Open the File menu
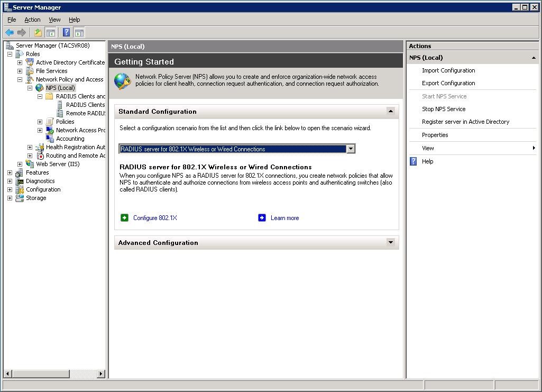The height and width of the screenshot is (392, 542). (x=11, y=20)
